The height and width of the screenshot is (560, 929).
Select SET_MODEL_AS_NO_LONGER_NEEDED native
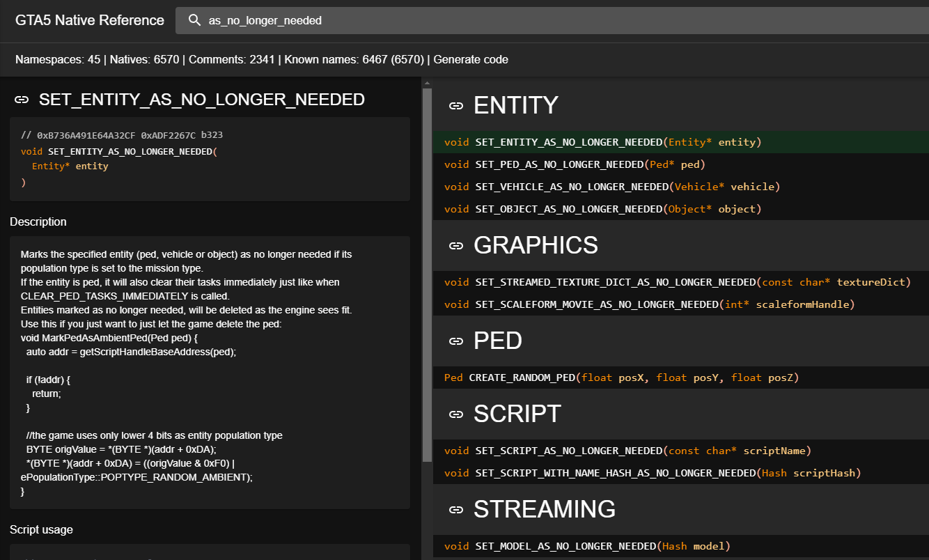[x=681, y=546]
